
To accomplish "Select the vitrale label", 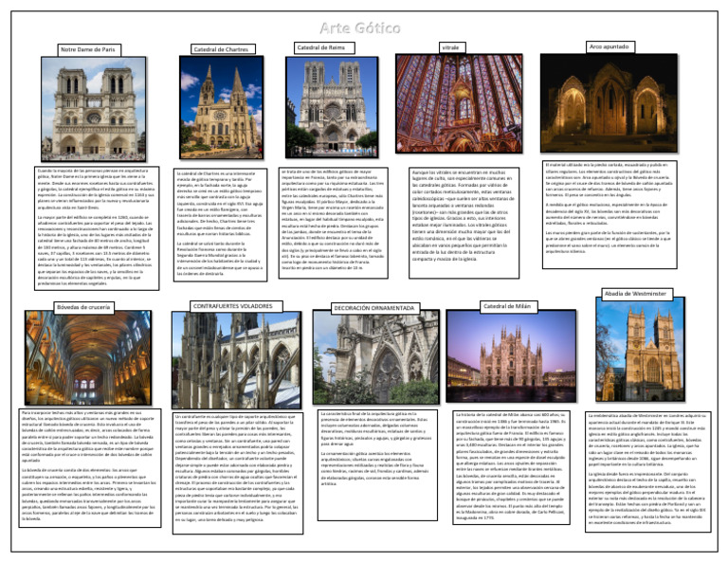I will (x=452, y=47).
